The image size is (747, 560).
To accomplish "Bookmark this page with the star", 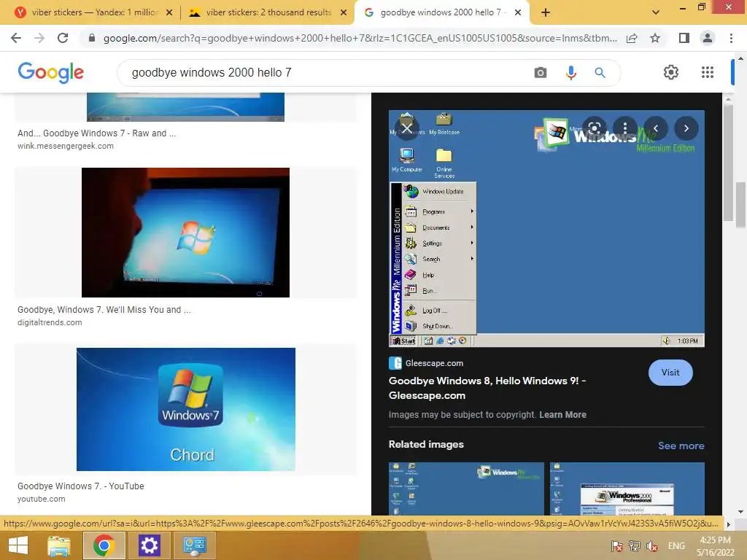I will (655, 38).
